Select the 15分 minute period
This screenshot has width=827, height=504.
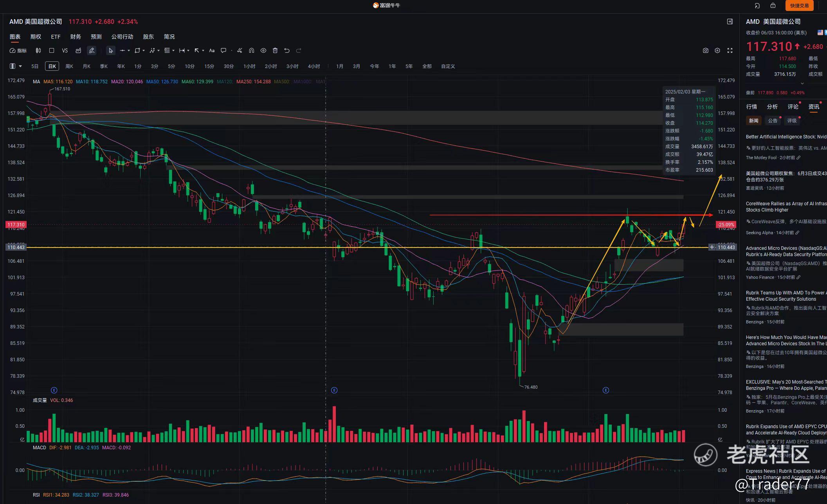coord(209,66)
